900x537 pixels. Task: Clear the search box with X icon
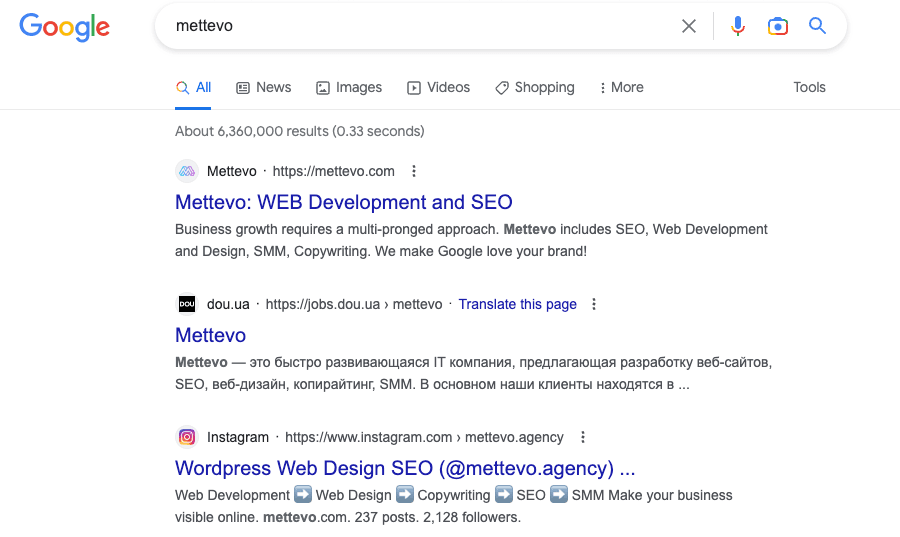tap(689, 26)
